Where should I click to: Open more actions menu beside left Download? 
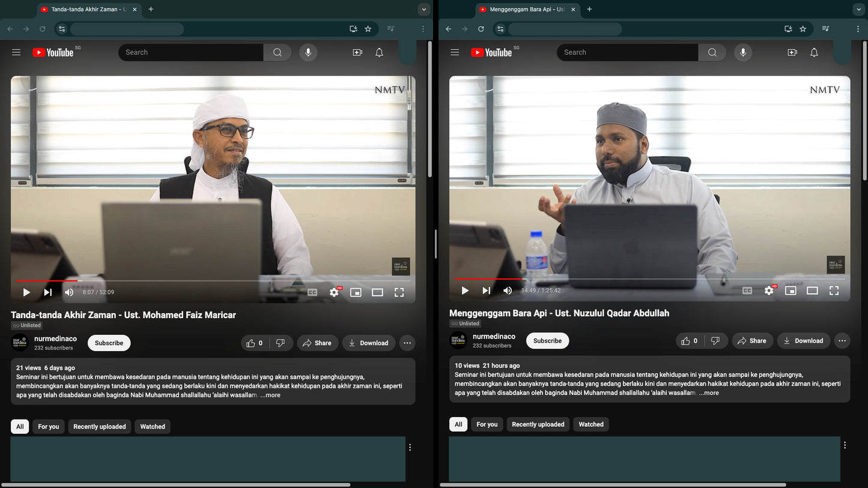(407, 343)
